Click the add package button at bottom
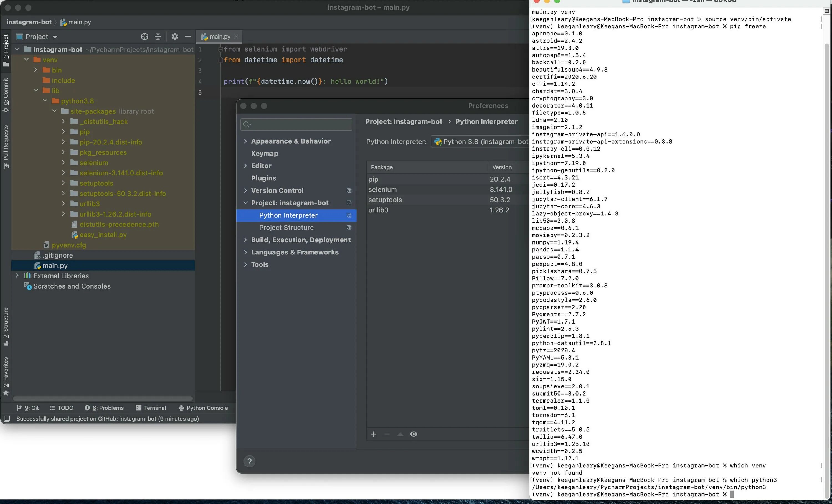The height and width of the screenshot is (504, 832). click(x=374, y=434)
